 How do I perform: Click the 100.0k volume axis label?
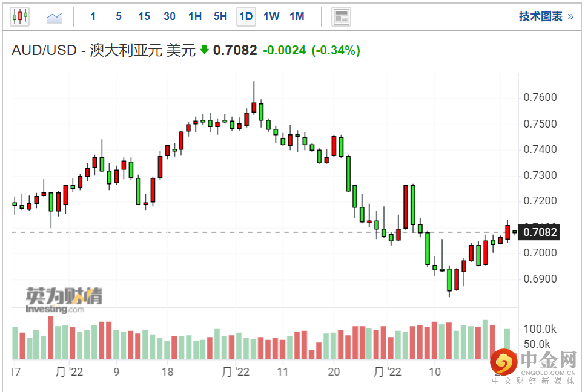(540, 329)
